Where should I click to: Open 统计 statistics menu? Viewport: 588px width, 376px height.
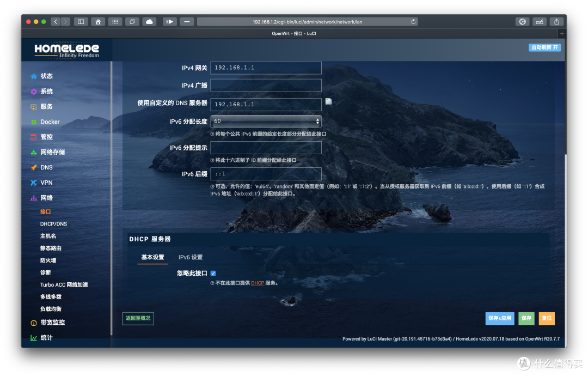click(x=46, y=338)
